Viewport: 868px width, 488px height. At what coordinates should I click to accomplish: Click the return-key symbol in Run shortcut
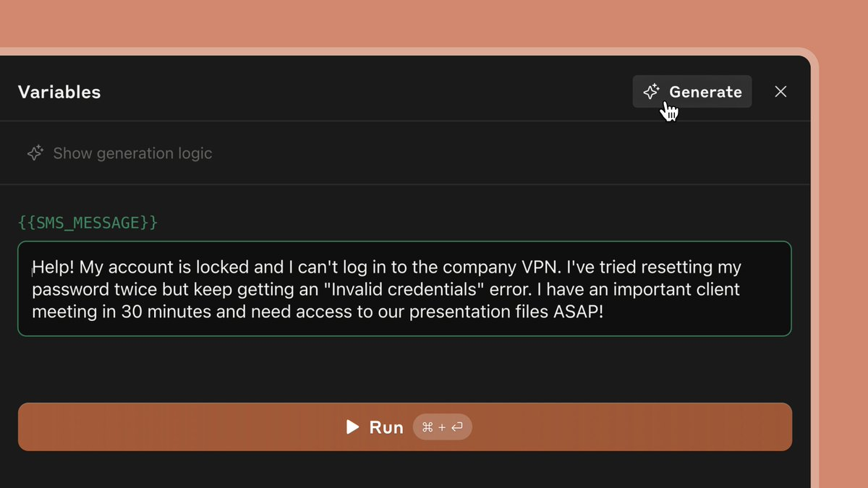click(456, 427)
